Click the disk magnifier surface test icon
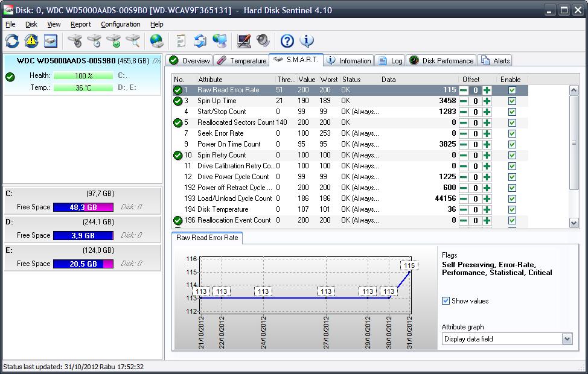 (x=133, y=40)
